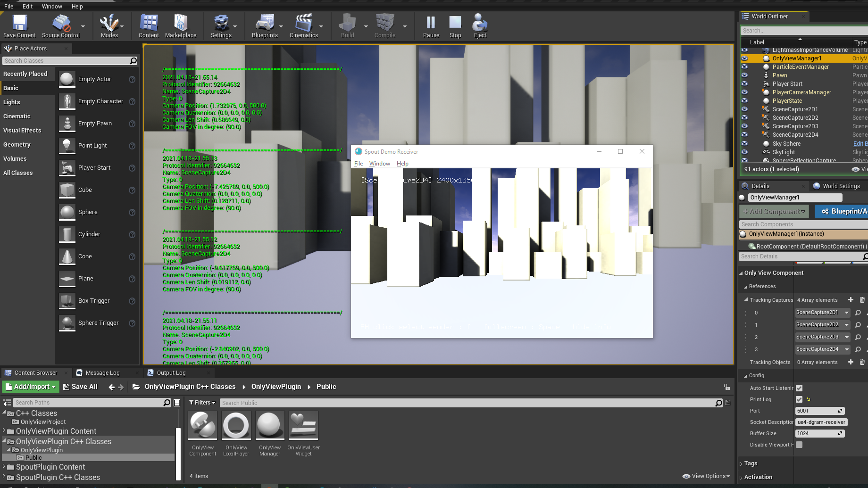
Task: Toggle visibility of SceneCapture2D1 actor
Action: 745,109
